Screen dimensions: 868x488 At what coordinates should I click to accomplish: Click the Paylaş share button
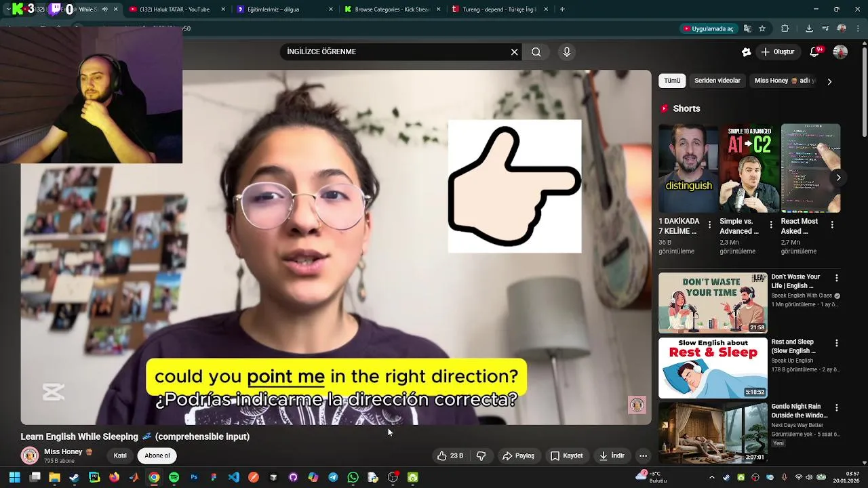518,456
